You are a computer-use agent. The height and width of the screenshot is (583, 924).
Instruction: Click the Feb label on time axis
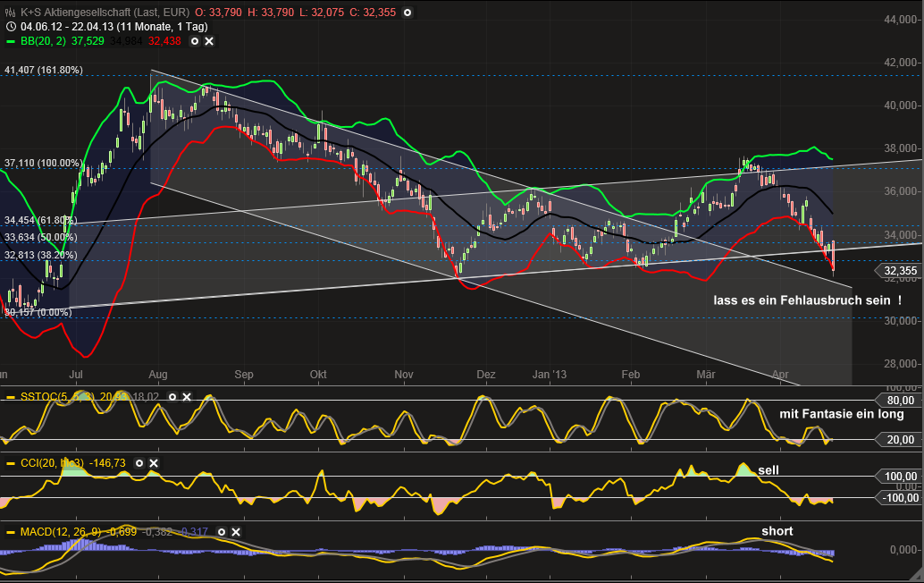coord(631,375)
